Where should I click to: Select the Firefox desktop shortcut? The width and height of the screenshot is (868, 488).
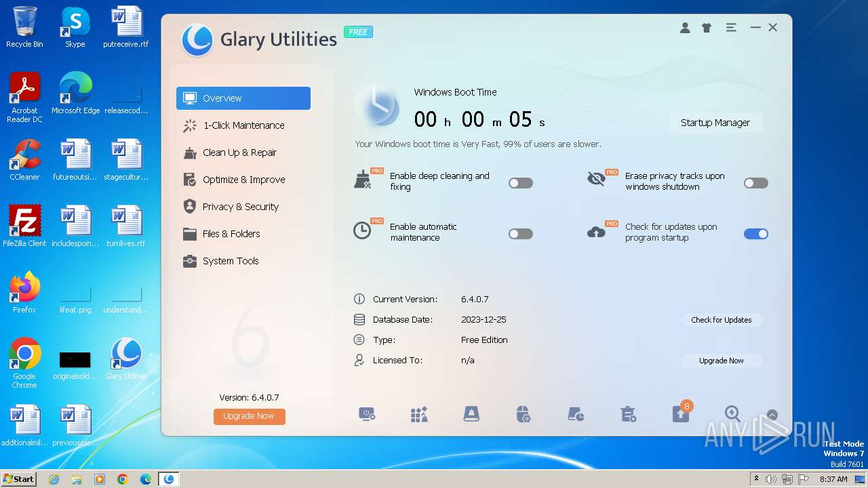[24, 292]
